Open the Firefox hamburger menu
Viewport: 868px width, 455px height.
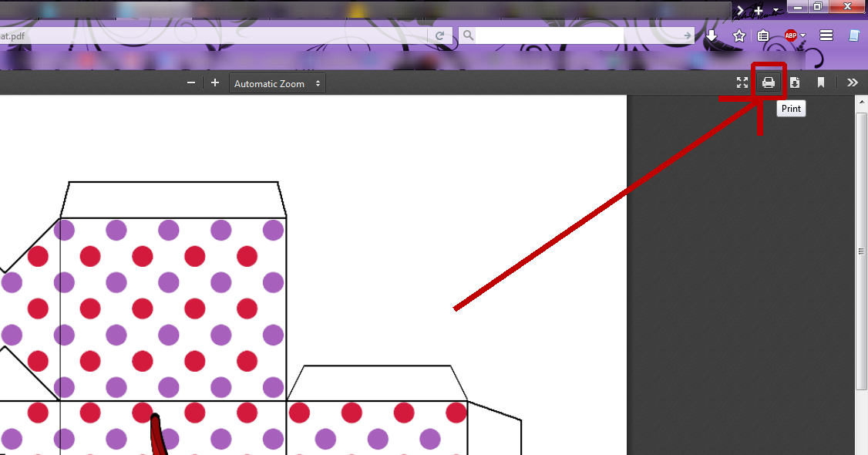click(826, 35)
